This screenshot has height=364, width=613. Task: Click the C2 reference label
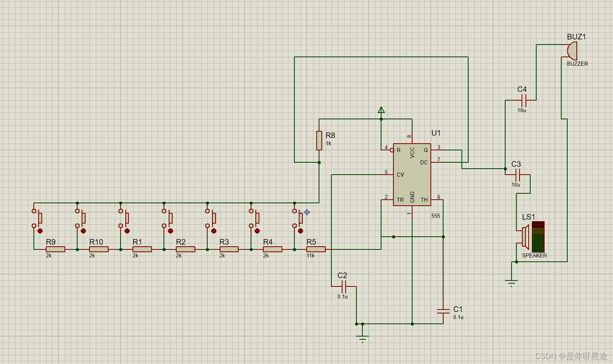click(x=342, y=275)
